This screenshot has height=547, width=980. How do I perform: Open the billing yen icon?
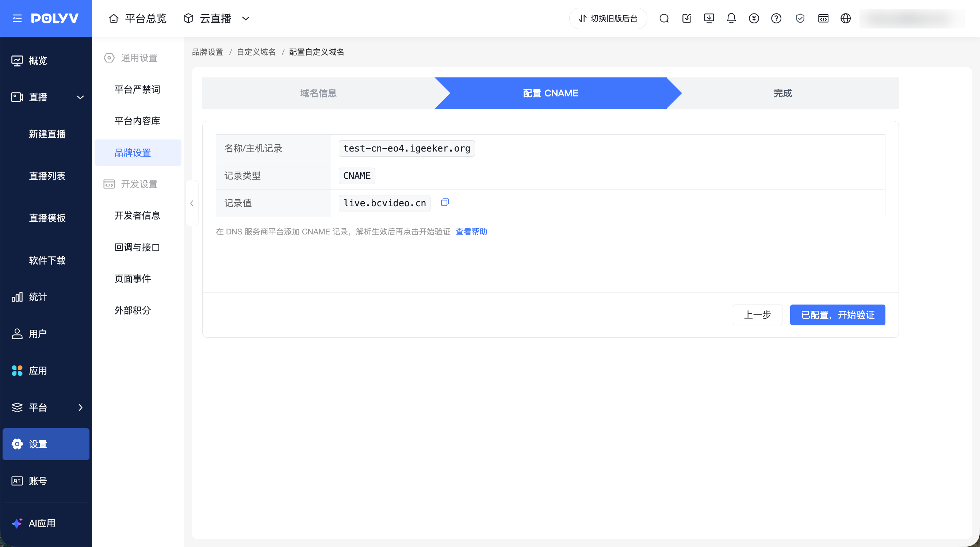754,18
